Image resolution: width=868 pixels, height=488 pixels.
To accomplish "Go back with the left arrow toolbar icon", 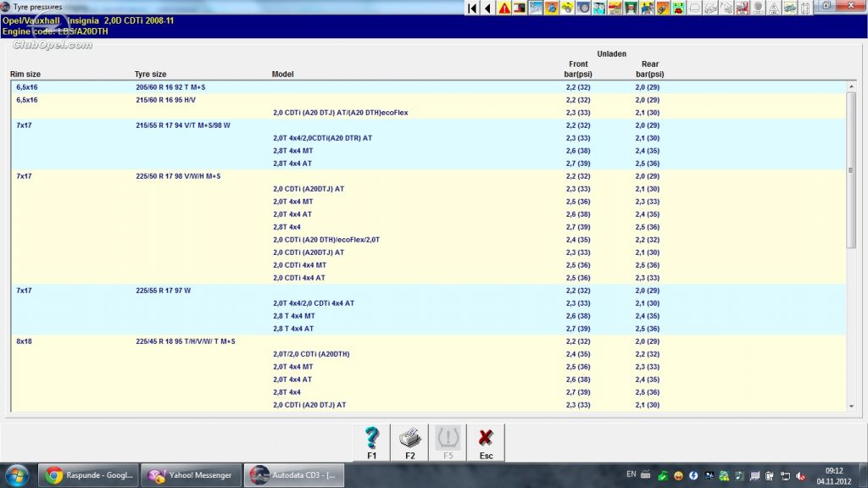I will 487,8.
